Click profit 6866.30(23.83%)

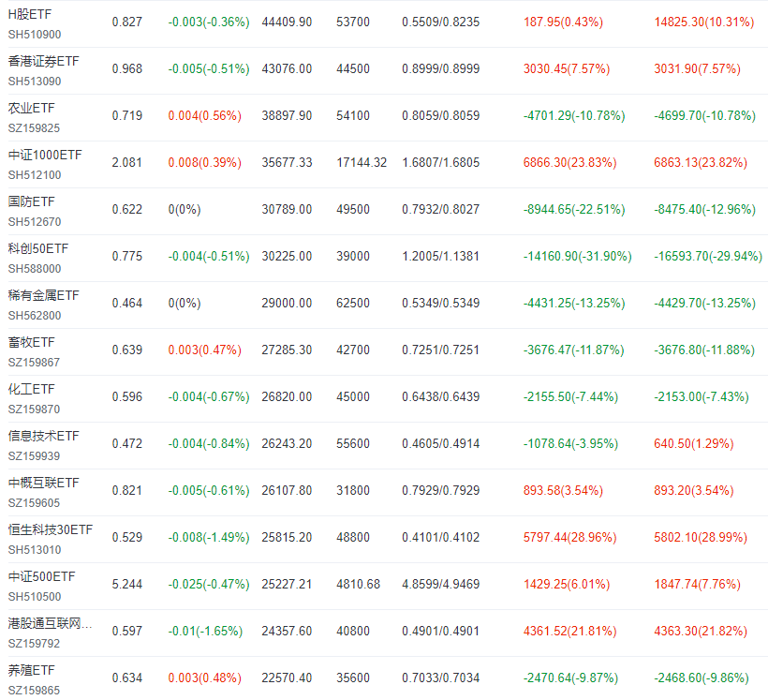569,162
